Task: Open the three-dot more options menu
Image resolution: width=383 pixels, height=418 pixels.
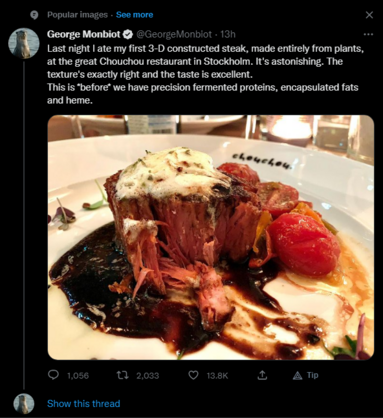Action: [x=368, y=34]
